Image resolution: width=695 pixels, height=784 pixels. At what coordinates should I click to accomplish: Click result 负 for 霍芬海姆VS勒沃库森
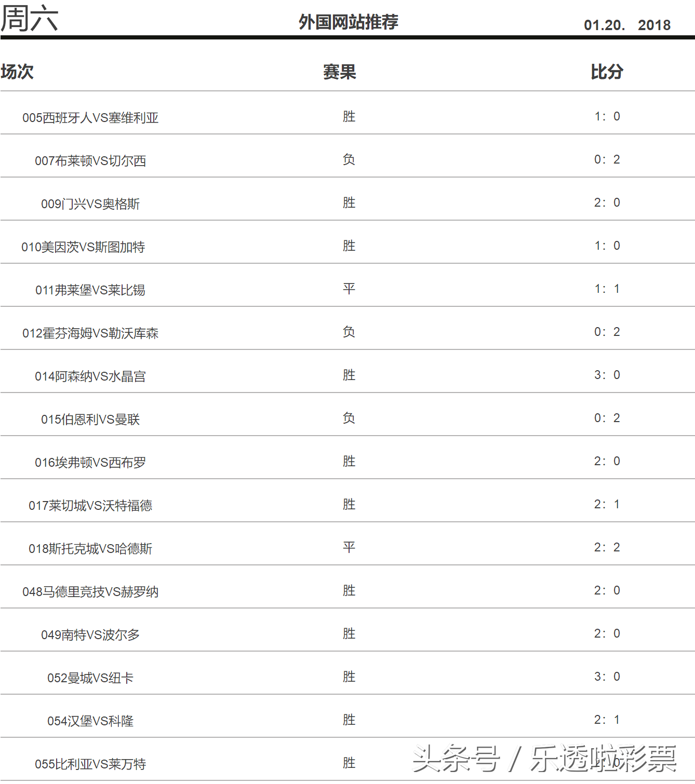coord(349,332)
